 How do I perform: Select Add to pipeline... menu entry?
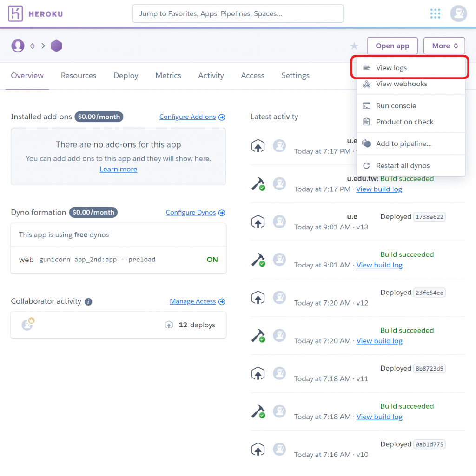pos(410,143)
